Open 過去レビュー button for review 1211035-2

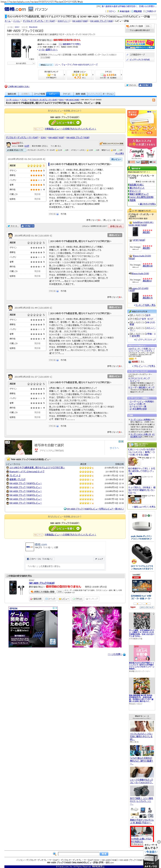point(115,307)
